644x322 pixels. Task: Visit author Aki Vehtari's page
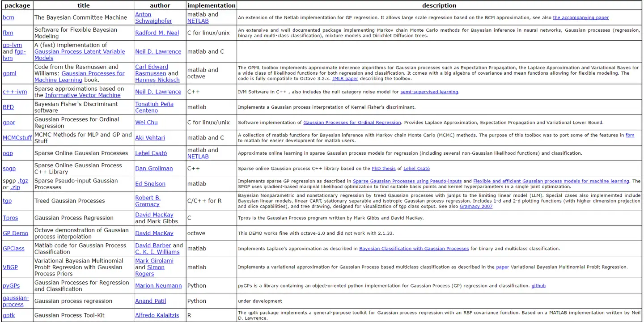tap(150, 137)
